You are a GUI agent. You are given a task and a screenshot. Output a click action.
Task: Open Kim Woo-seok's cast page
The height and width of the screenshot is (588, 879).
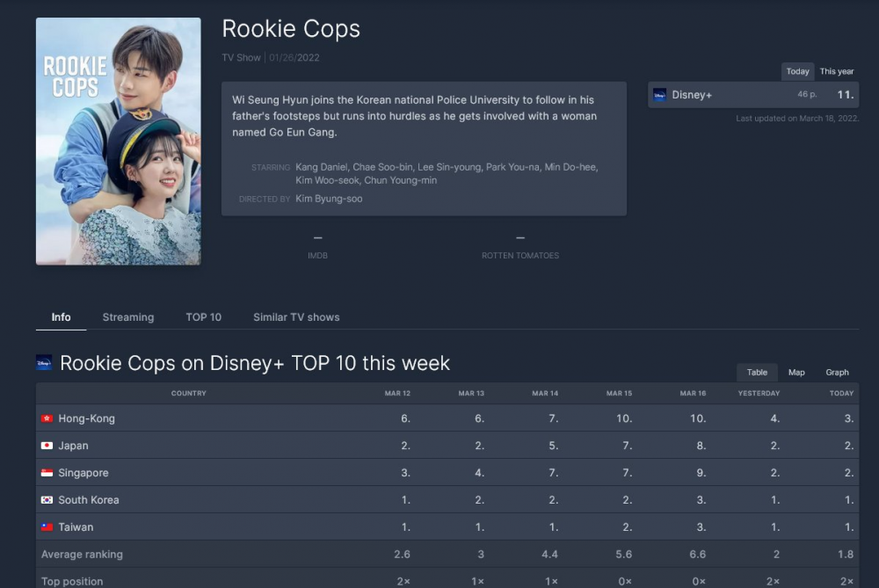pyautogui.click(x=327, y=180)
